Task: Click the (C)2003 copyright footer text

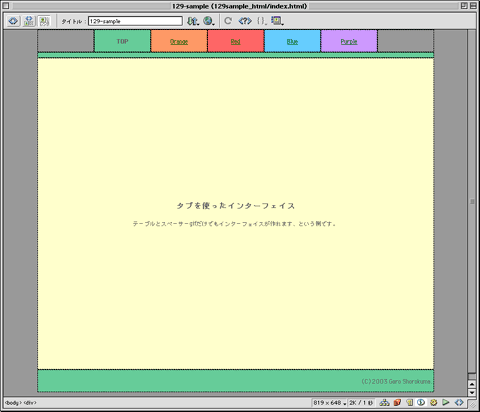Action: (x=396, y=381)
